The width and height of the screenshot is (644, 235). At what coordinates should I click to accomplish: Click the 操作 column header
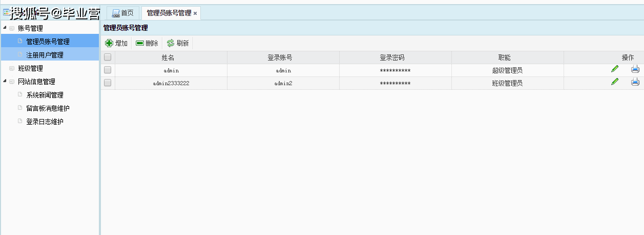628,57
